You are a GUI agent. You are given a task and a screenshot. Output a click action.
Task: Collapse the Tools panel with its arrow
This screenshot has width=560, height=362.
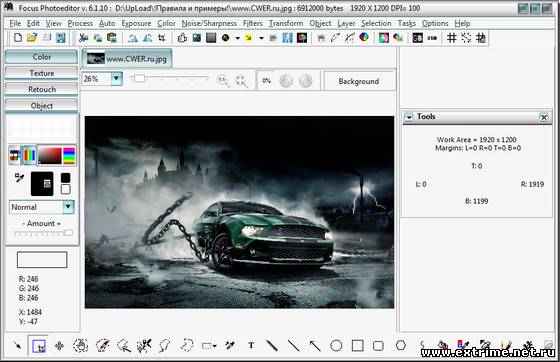point(409,116)
